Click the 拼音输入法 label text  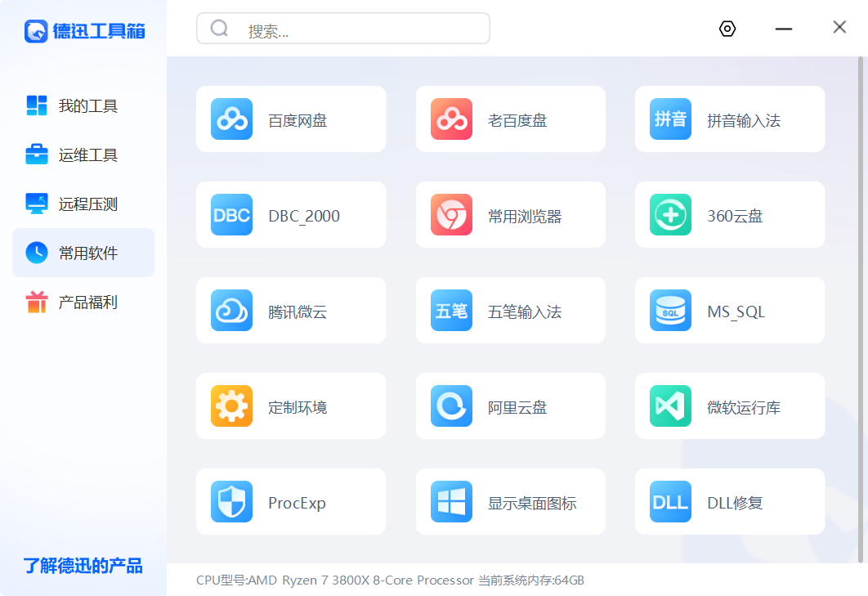pos(744,120)
